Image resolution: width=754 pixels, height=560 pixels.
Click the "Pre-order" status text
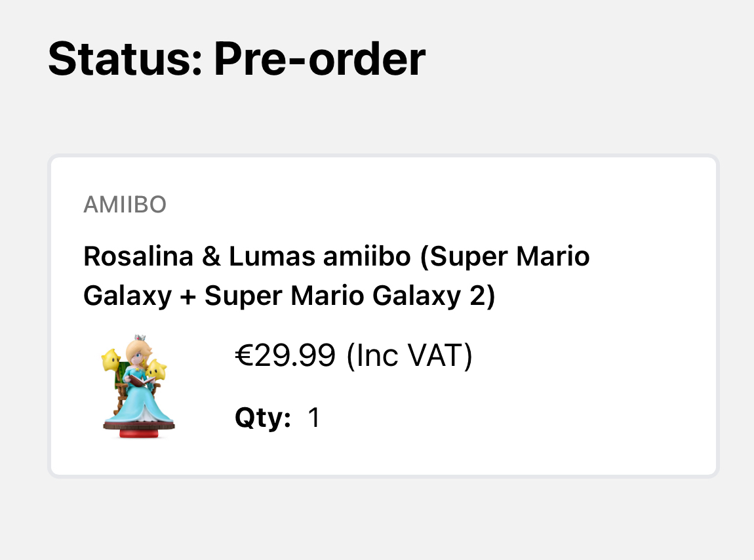pyautogui.click(x=319, y=59)
